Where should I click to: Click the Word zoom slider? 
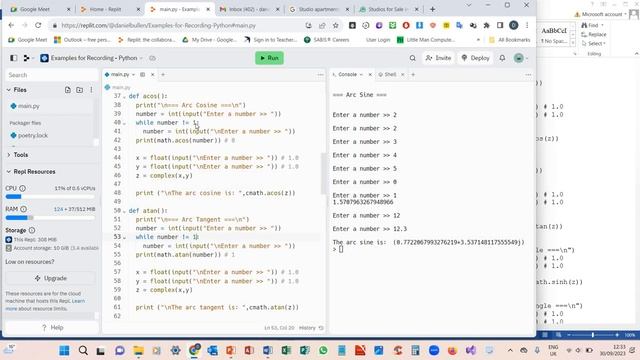593,335
